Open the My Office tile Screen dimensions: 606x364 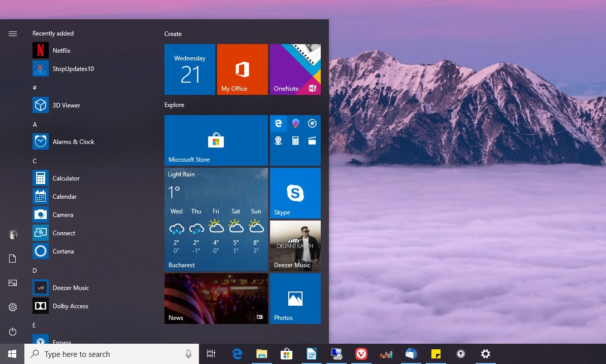tap(242, 69)
